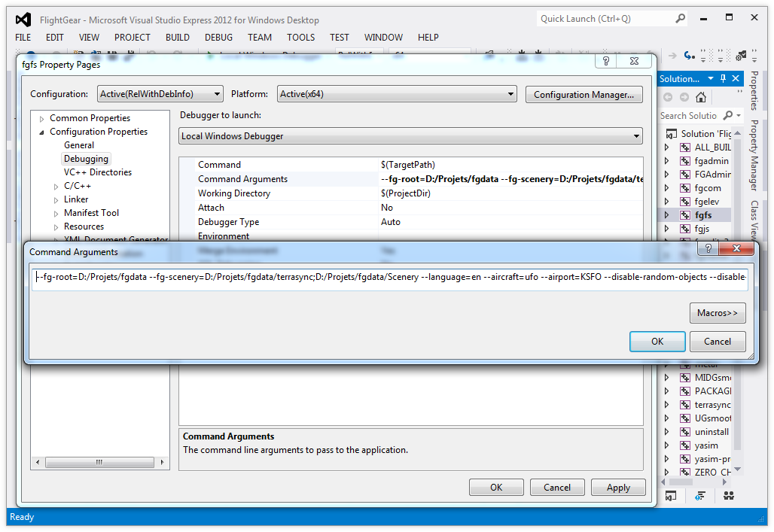Click the help question mark in Command Arguments dialog
Viewport: 774px width, 532px height.
(x=708, y=248)
